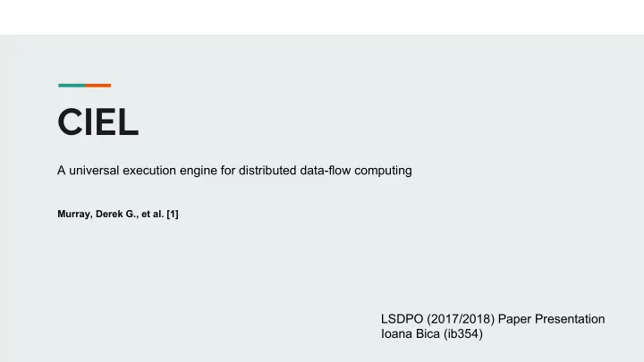Select the orange segment of accent bar
644x362 pixels.
[x=98, y=86]
